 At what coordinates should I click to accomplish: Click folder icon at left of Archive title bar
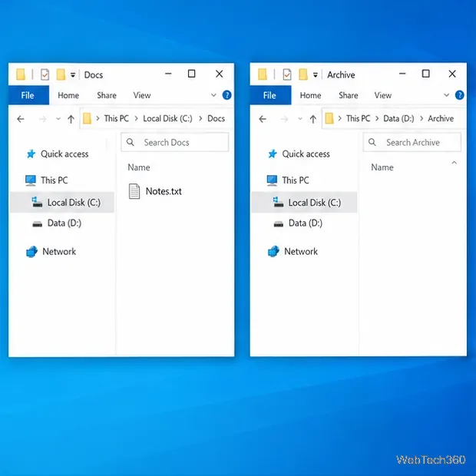click(263, 74)
